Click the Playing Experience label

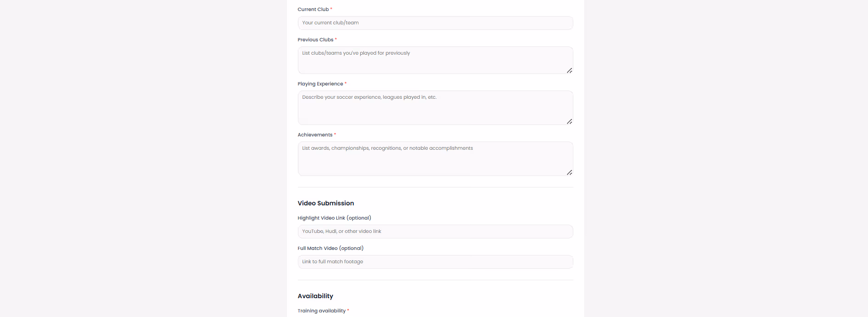(x=320, y=84)
